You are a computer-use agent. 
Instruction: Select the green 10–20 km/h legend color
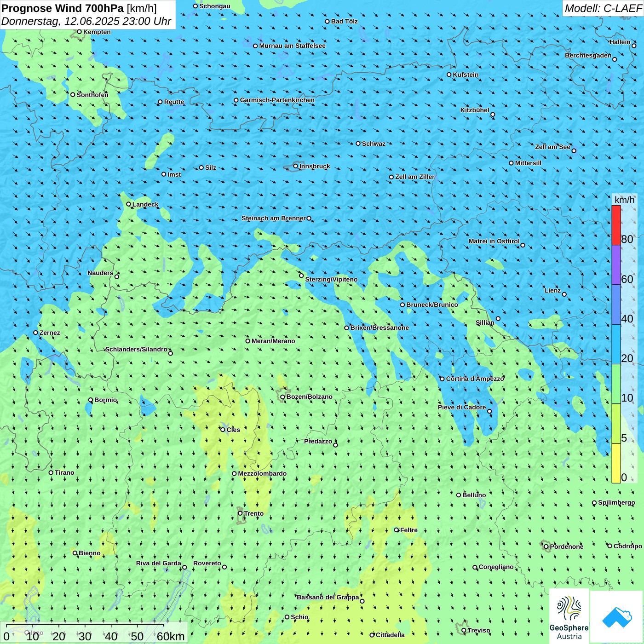pyautogui.click(x=616, y=384)
